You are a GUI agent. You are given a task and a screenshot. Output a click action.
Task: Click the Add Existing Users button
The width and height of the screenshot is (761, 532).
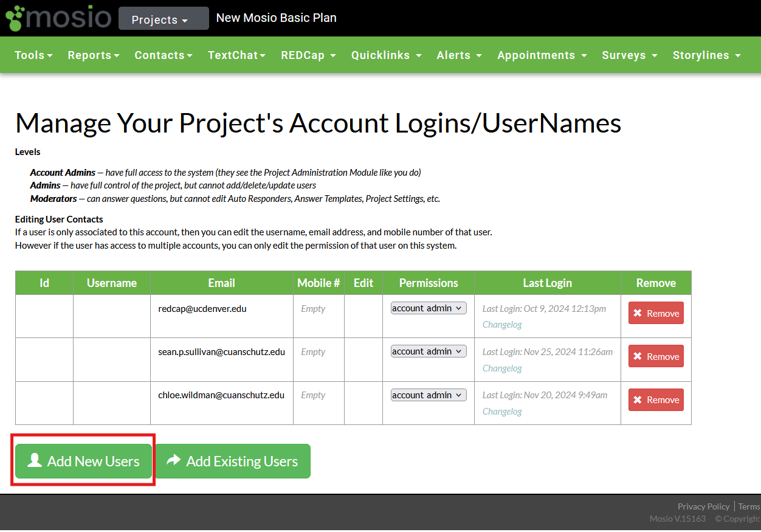[x=233, y=461]
